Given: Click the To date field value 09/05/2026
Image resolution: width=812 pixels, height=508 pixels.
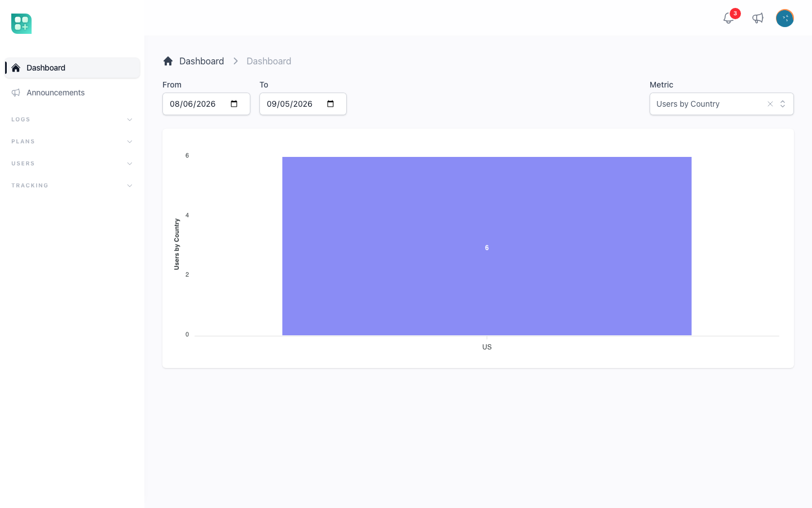Looking at the screenshot, I should tap(290, 104).
